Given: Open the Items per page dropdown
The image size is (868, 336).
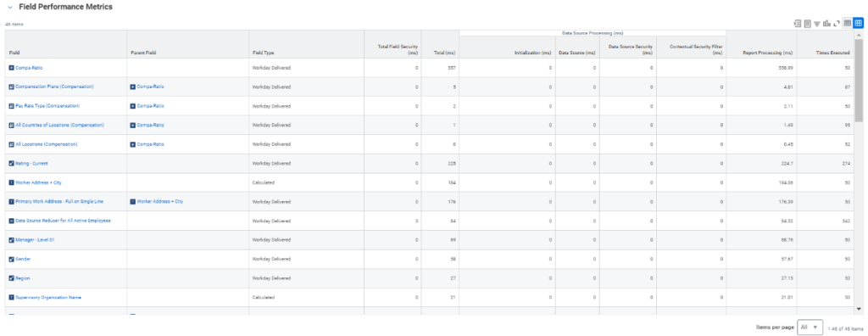Looking at the screenshot, I should click(x=810, y=328).
